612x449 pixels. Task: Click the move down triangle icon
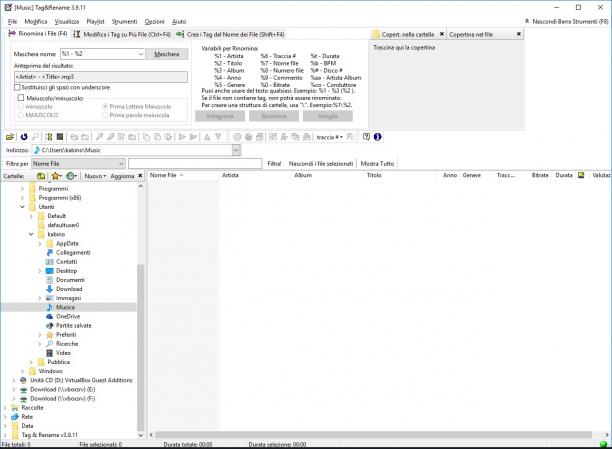click(218, 137)
